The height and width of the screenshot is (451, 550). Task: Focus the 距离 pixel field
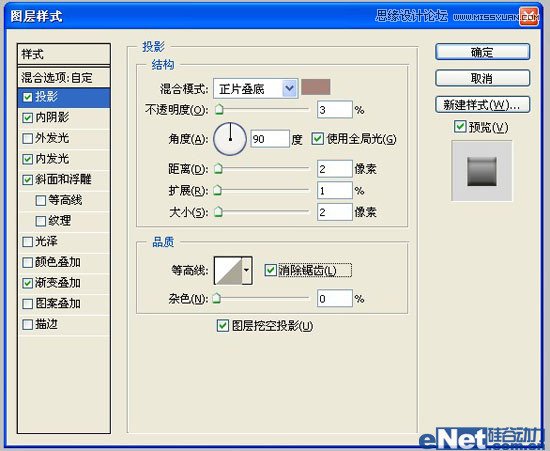335,169
